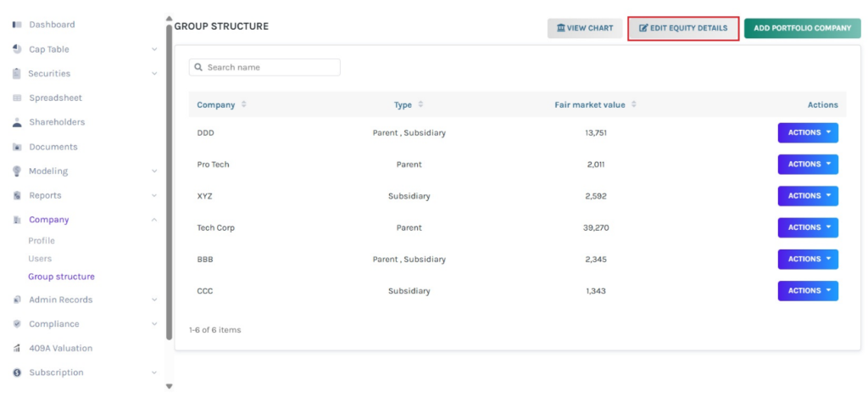The height and width of the screenshot is (398, 868).
Task: Open Actions dropdown for DDD
Action: [808, 133]
